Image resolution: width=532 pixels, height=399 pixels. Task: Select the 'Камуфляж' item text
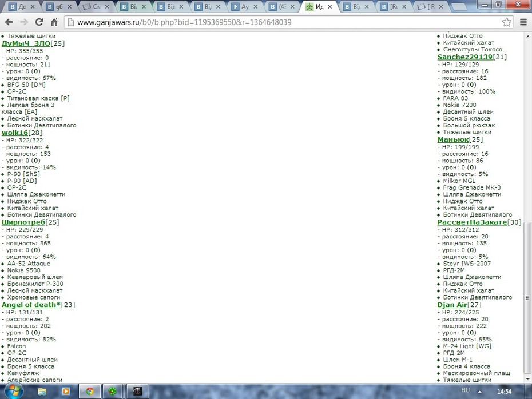(x=23, y=373)
